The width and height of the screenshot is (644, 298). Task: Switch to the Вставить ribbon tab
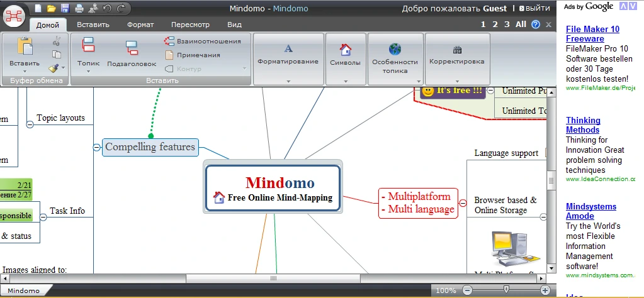coord(93,25)
